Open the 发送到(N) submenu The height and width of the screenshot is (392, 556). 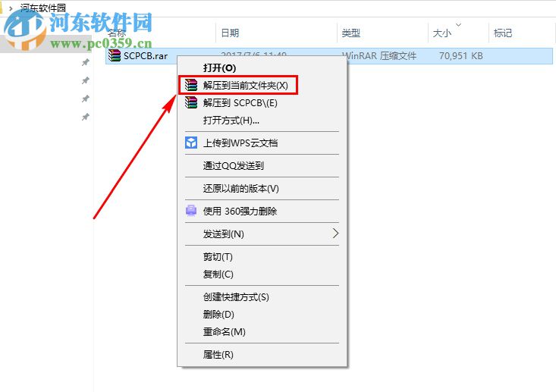262,234
